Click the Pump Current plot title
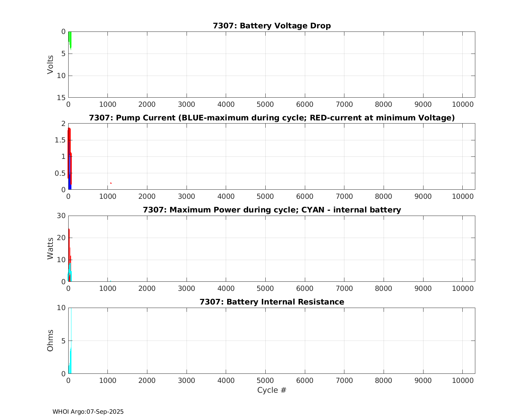525x420 pixels. click(x=272, y=118)
